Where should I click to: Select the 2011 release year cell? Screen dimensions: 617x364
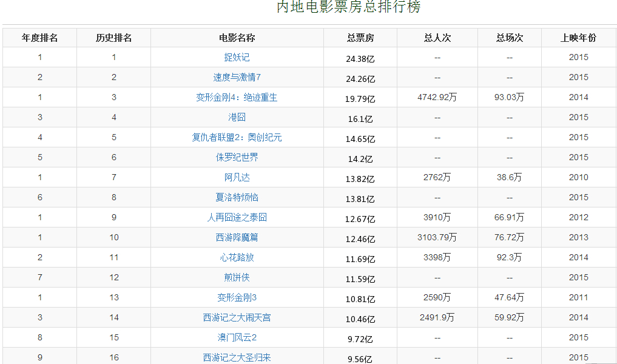578,297
